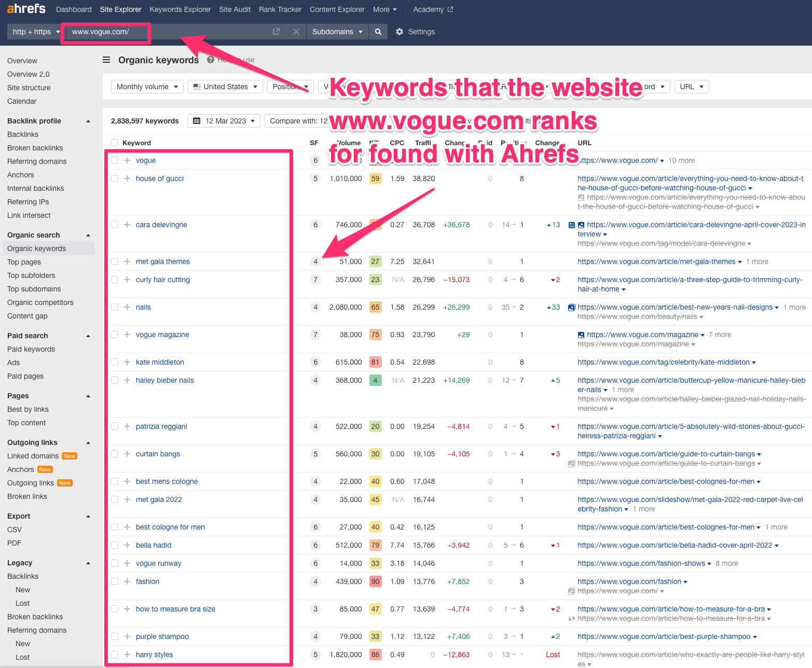
Task: Open the Subdomains mode dropdown
Action: click(337, 32)
